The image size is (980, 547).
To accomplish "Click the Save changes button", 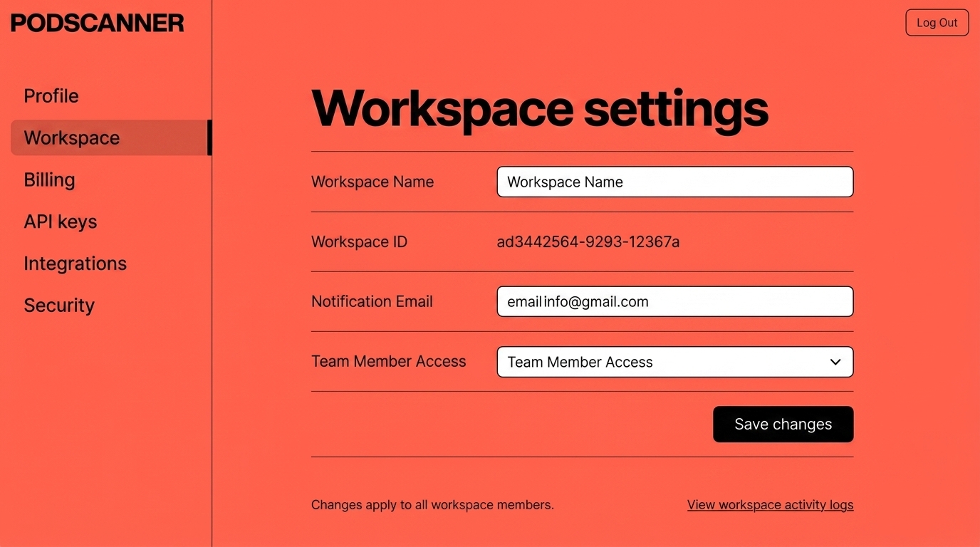I will pos(783,424).
